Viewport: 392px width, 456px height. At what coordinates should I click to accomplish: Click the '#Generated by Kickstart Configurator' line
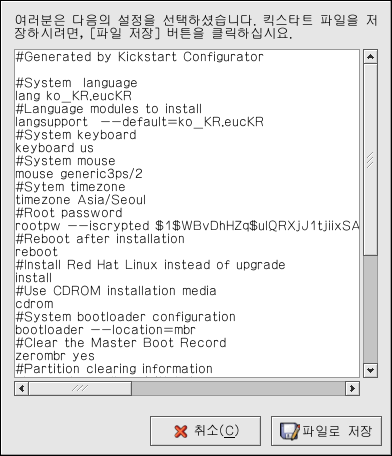(x=139, y=57)
